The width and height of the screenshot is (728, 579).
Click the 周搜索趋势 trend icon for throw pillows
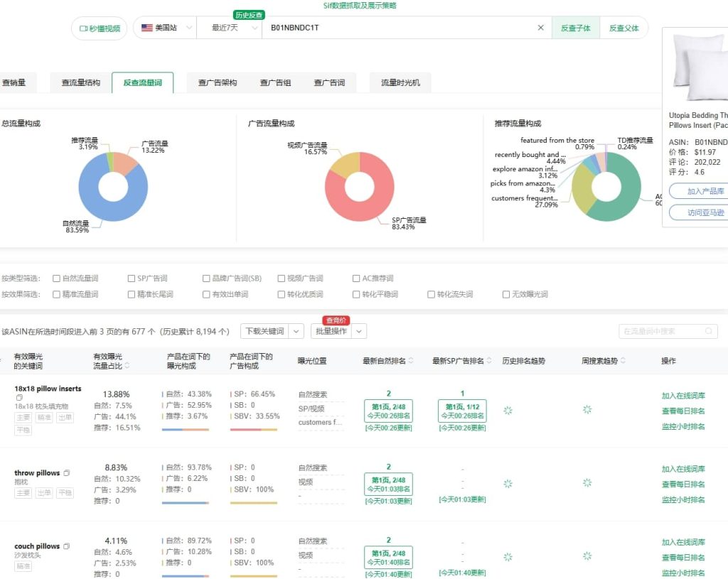[587, 483]
